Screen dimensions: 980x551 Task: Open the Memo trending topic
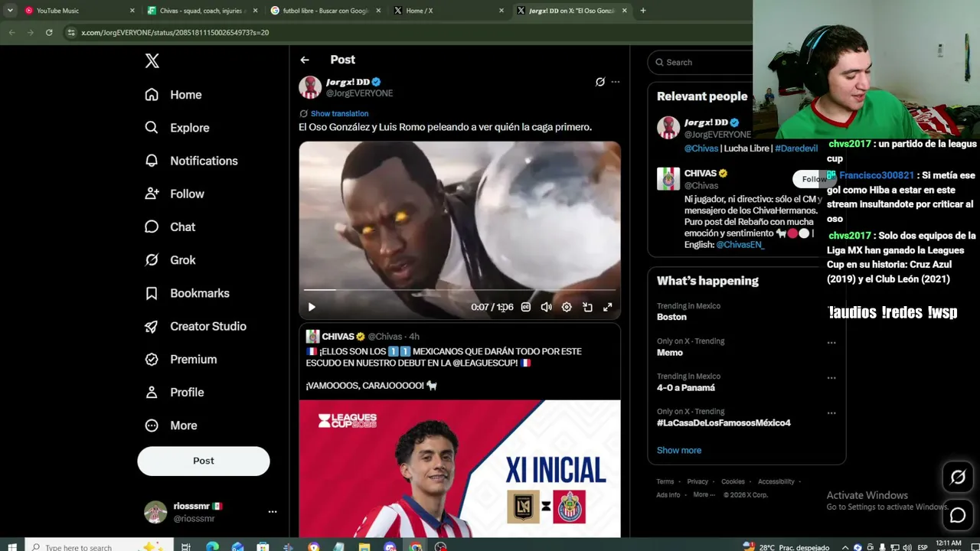click(670, 353)
